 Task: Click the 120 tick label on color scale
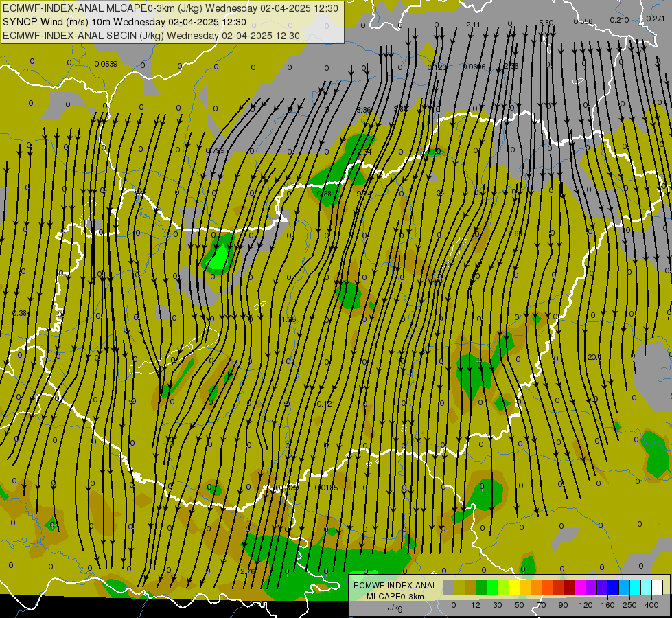click(586, 605)
